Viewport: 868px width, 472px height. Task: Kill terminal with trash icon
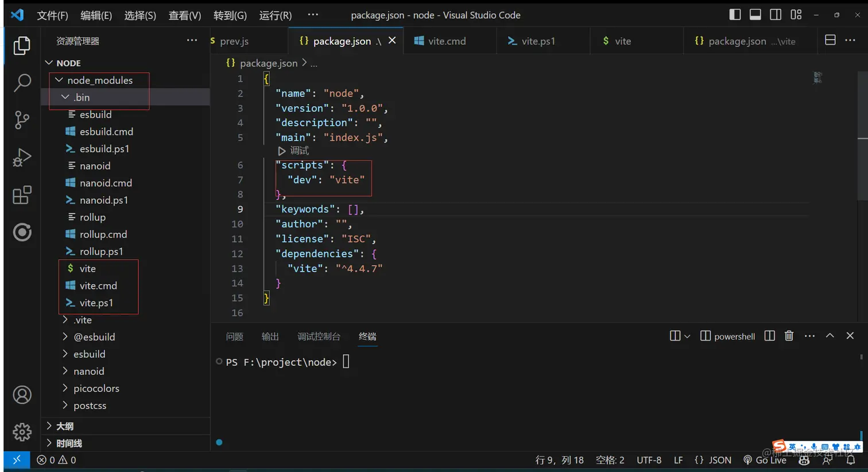tap(789, 336)
